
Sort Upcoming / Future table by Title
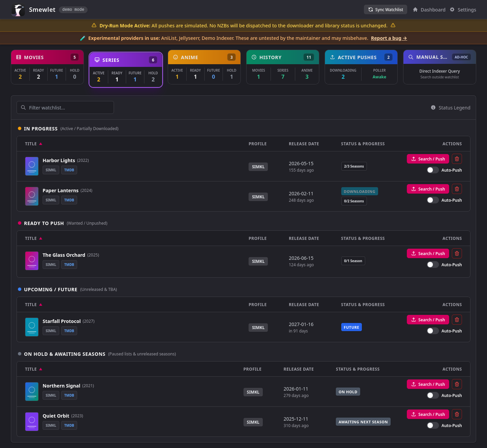pyautogui.click(x=33, y=305)
